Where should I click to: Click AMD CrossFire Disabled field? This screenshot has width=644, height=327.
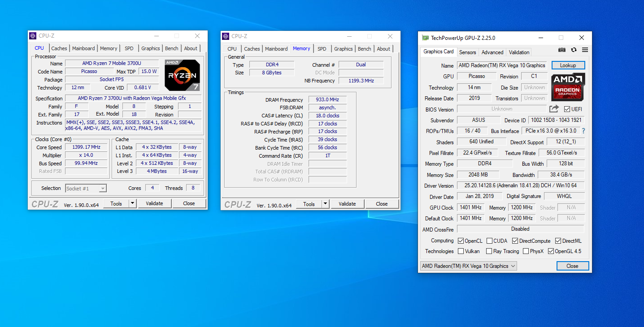[520, 229]
